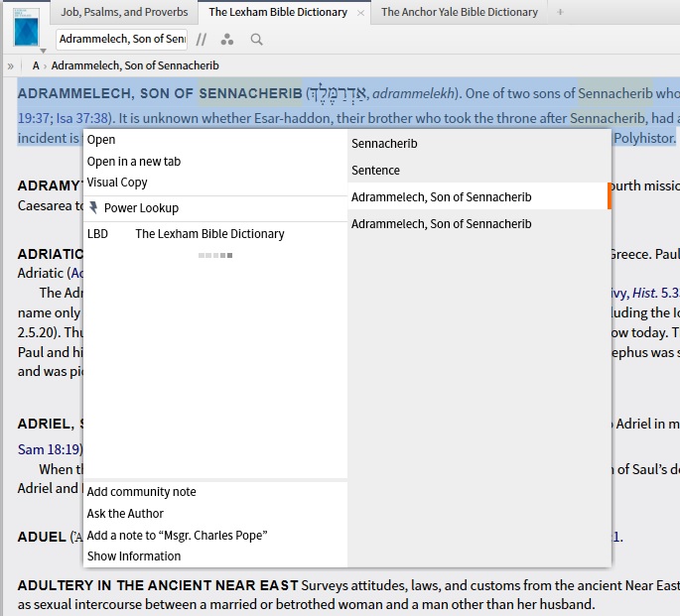680x616 pixels.
Task: Select the highlighted Adrammelech, Son of Sennacherib entry
Action: (478, 197)
